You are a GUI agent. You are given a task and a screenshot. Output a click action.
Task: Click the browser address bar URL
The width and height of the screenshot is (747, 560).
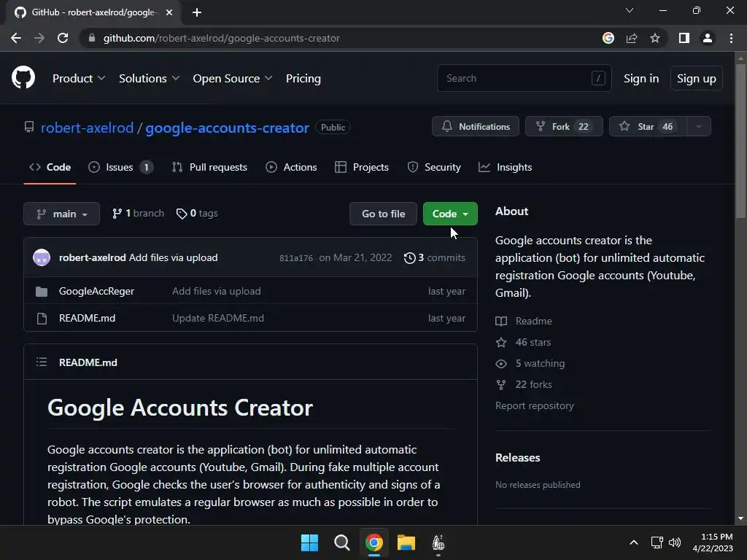tap(222, 38)
